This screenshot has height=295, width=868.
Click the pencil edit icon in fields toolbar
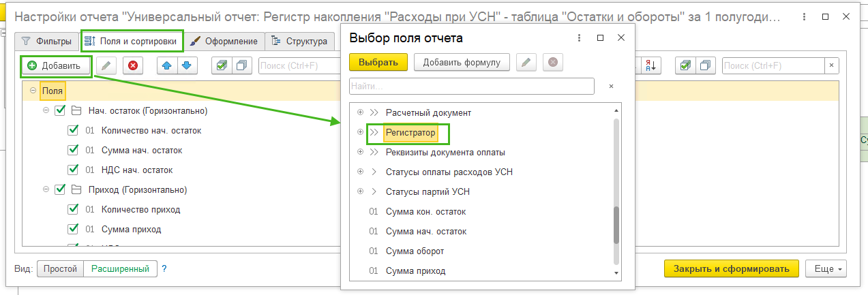click(106, 65)
